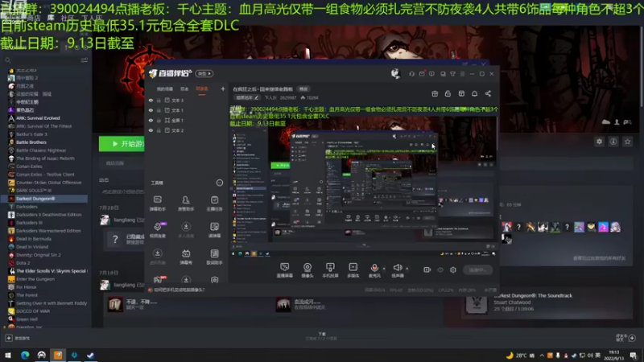Open the system clock and date
Screen dimensions: 644x362
(x=613, y=355)
